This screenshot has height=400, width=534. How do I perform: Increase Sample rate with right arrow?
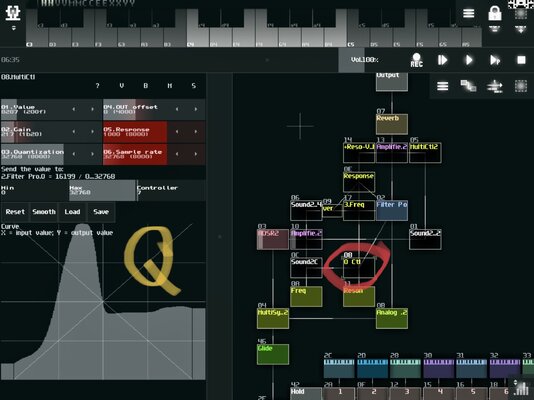click(x=196, y=154)
